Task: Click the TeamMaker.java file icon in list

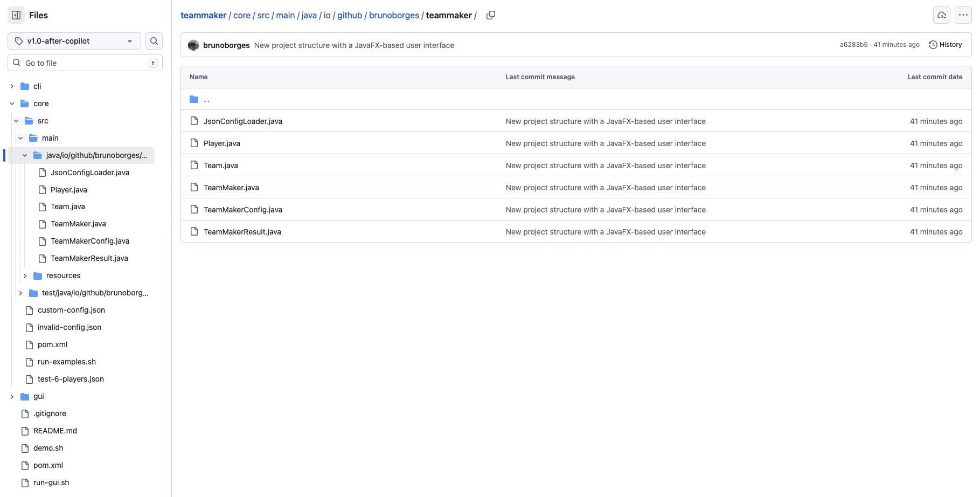Action: (x=194, y=188)
